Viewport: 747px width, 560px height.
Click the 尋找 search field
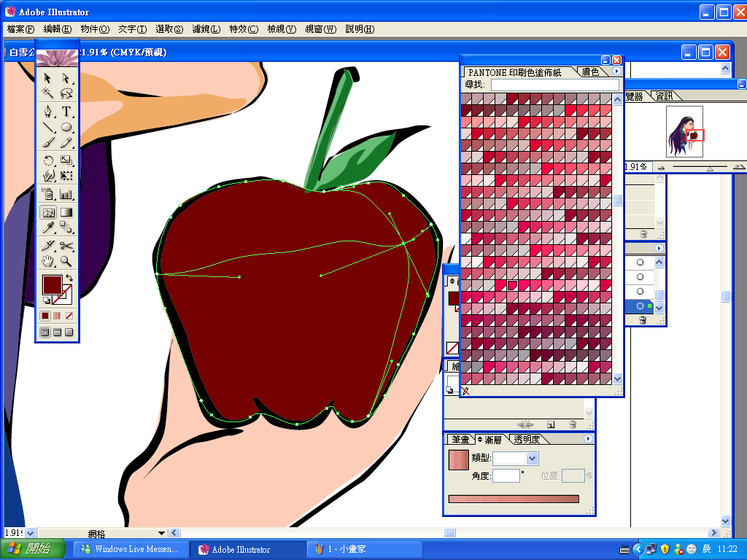555,85
